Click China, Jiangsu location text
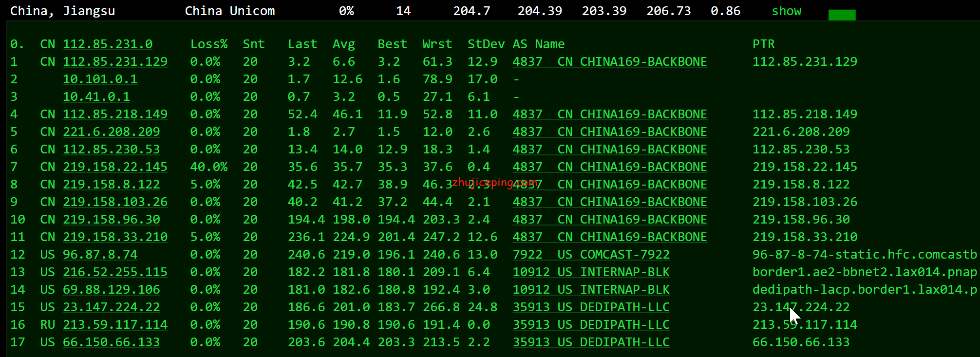The width and height of the screenshot is (980, 357). point(63,11)
